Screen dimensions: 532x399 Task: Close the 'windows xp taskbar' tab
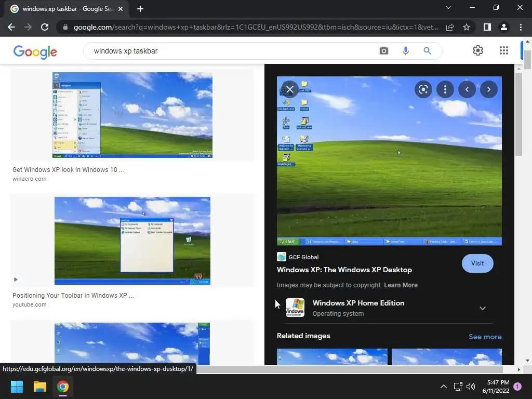pyautogui.click(x=121, y=9)
